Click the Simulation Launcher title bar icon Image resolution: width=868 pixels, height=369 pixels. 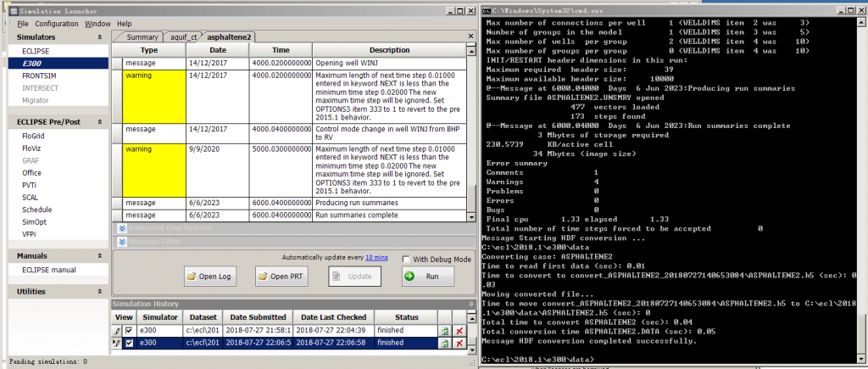pyautogui.click(x=14, y=10)
